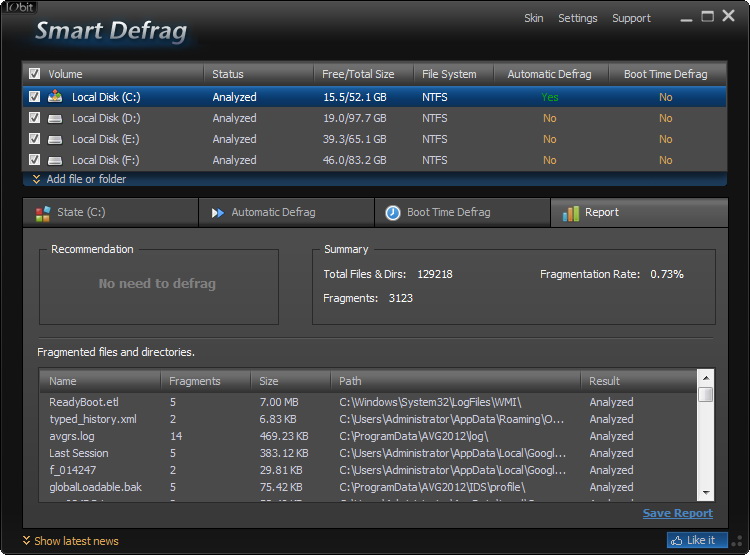This screenshot has height=555, width=750.
Task: Sort fragmented files by Name column
Action: pyautogui.click(x=100, y=381)
